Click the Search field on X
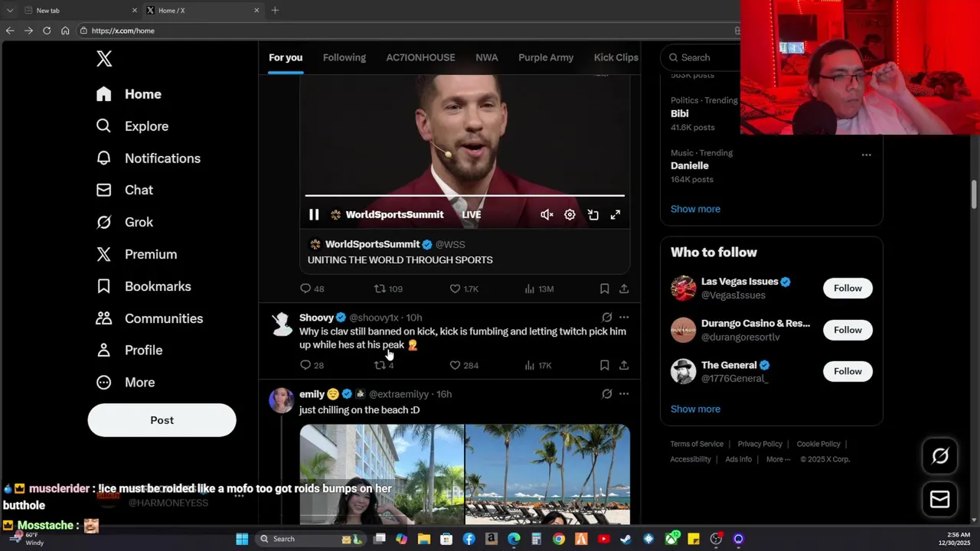Viewport: 980px width, 551px height. (701, 57)
